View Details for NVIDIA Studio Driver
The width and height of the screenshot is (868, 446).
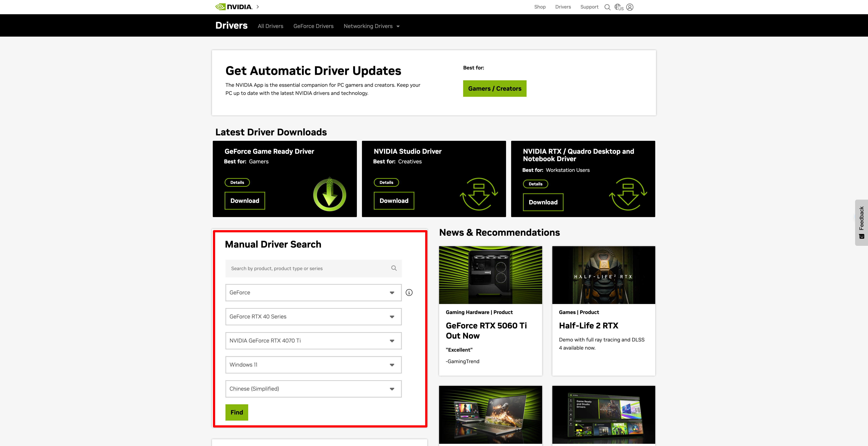coord(387,183)
